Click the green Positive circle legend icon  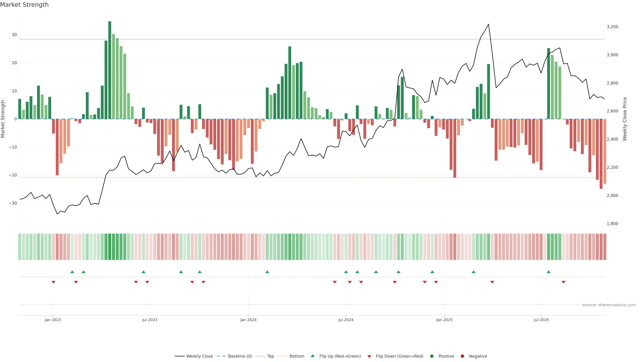[432, 356]
